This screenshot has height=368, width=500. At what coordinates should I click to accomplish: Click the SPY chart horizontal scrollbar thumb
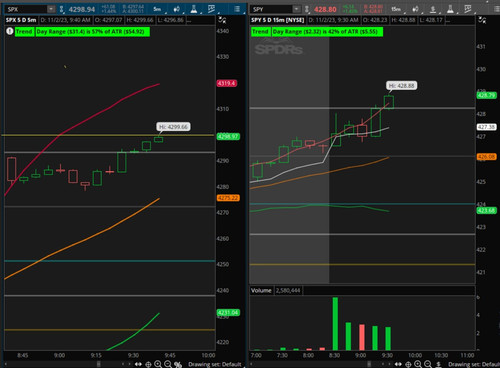pos(369,364)
